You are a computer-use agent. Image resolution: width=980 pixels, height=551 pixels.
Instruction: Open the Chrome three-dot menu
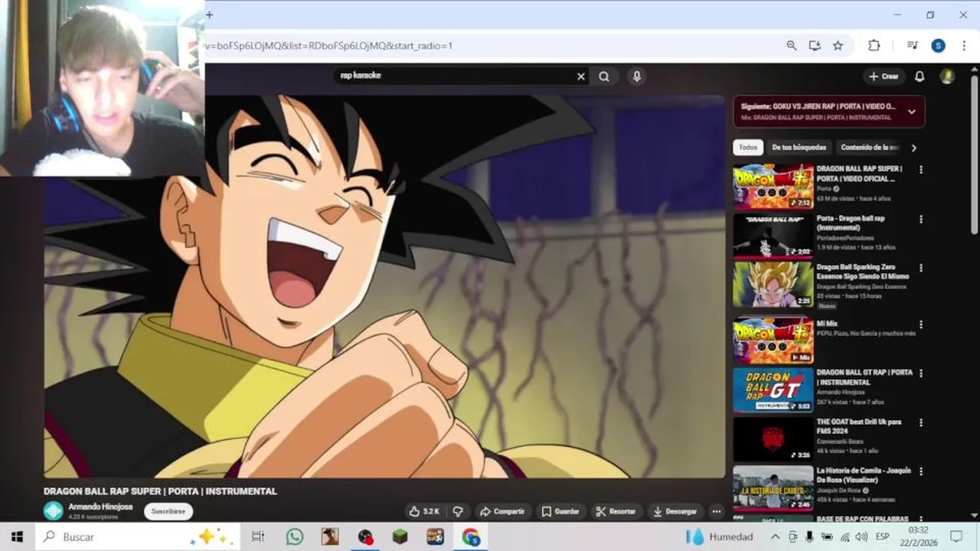tap(964, 46)
